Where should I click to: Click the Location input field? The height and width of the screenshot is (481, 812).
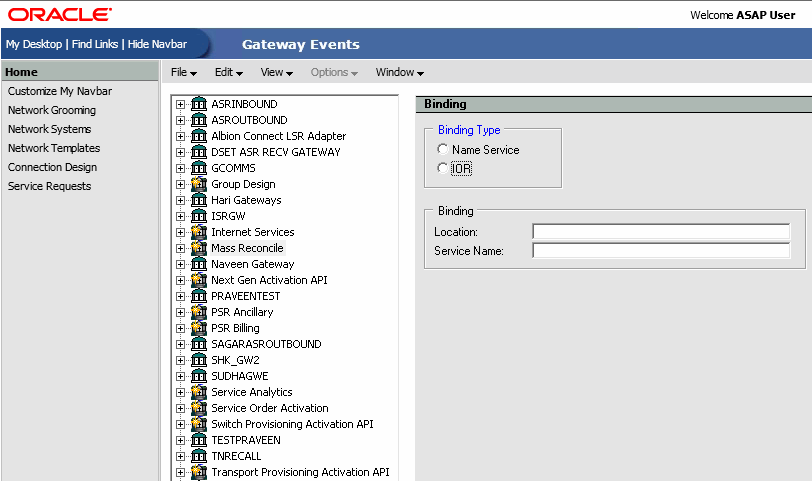point(661,231)
